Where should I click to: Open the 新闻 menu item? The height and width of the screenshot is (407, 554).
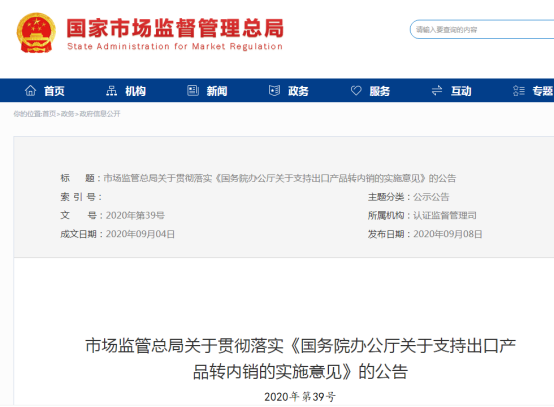217,91
